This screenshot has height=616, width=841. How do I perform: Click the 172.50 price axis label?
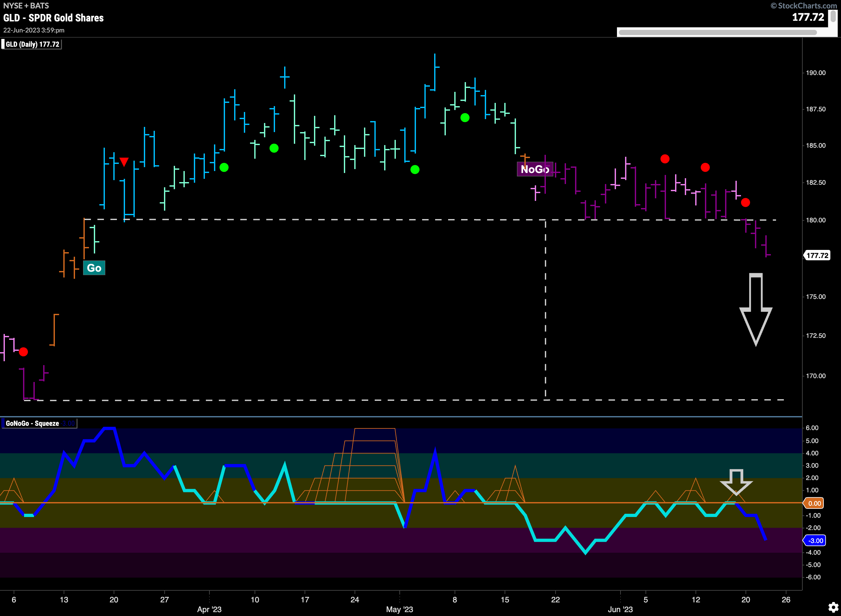click(x=816, y=336)
